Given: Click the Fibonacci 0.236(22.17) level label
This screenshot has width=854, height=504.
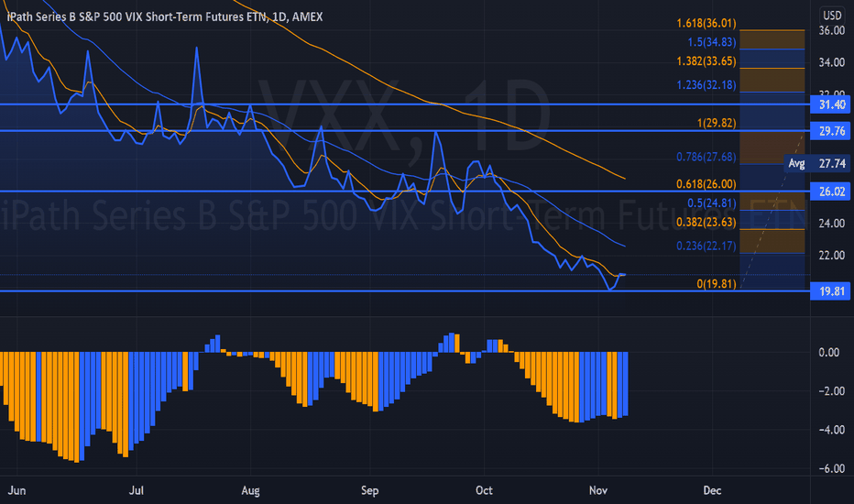Looking at the screenshot, I should tap(706, 246).
